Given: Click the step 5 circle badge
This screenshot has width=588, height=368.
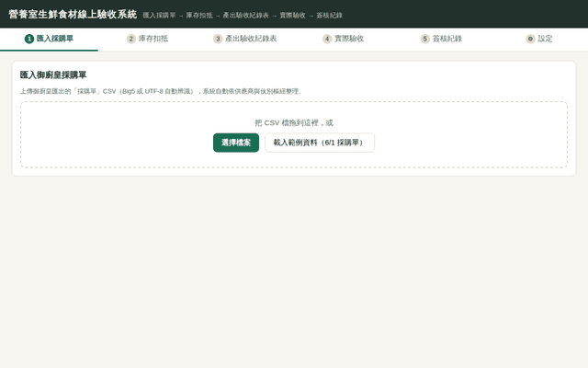Looking at the screenshot, I should click(424, 39).
